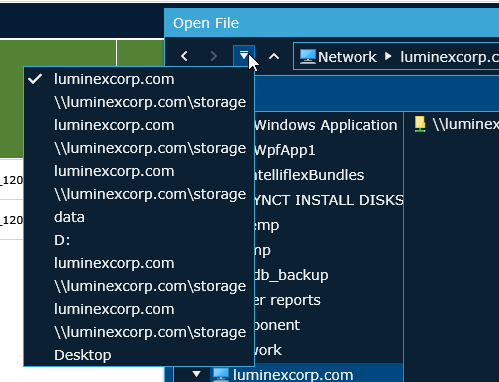Click luminexcorp.com in address bar path
The image size is (499, 382).
pyautogui.click(x=449, y=57)
